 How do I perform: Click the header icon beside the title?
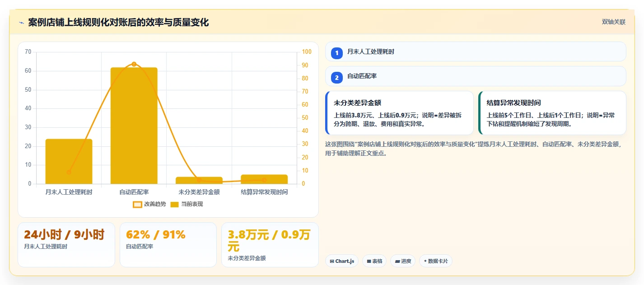[x=21, y=23]
